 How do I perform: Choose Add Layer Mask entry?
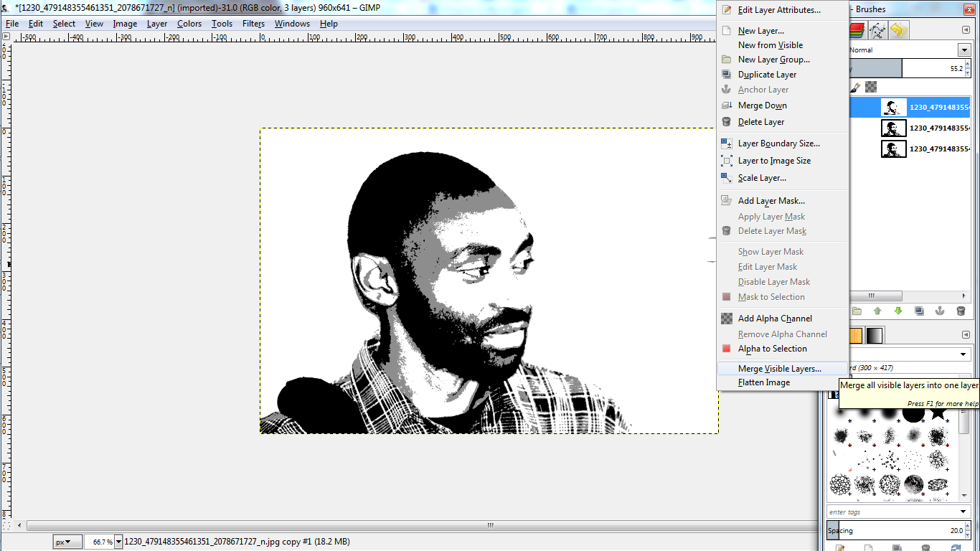coord(771,201)
